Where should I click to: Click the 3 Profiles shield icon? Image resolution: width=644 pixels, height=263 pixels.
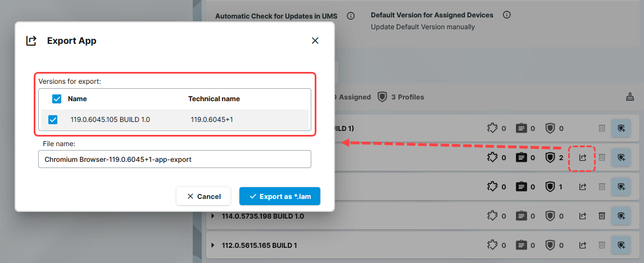(382, 97)
